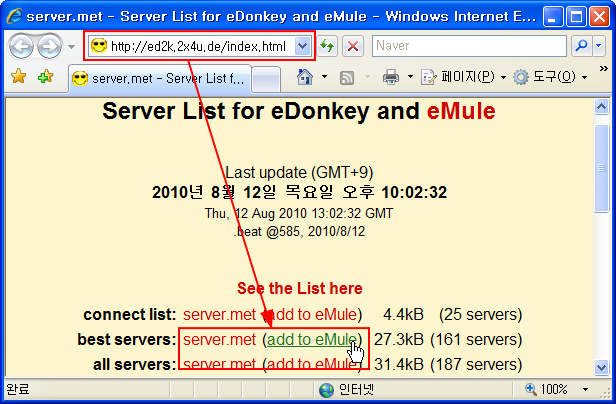The width and height of the screenshot is (616, 404).
Task: Click the Internet Explorer title bar icon
Action: [x=15, y=16]
